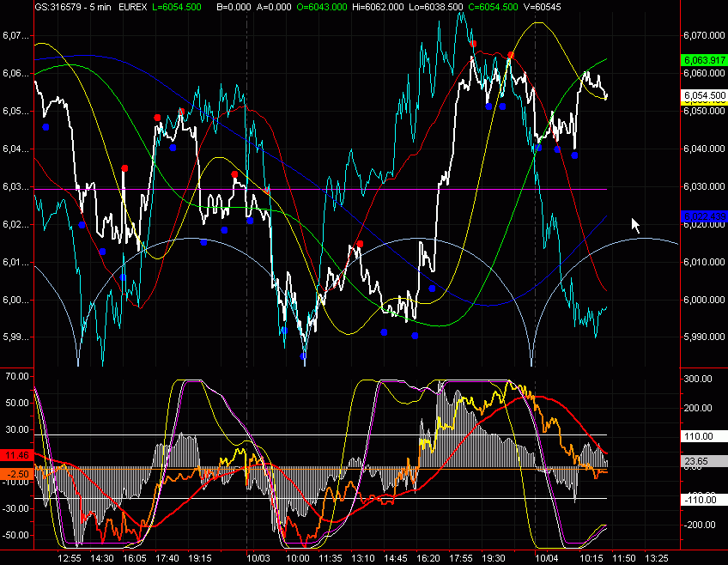Click the A=0.000 ask readout

click(274, 7)
